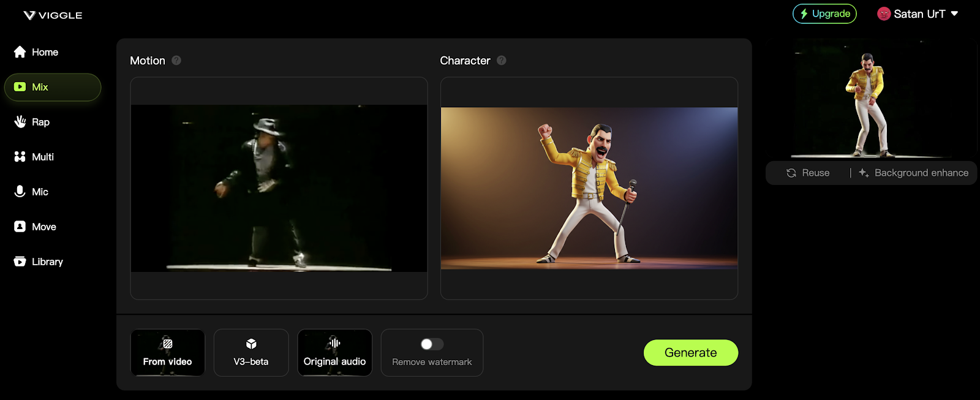Click Background enhance option
Image resolution: width=980 pixels, height=400 pixels.
[x=914, y=173]
